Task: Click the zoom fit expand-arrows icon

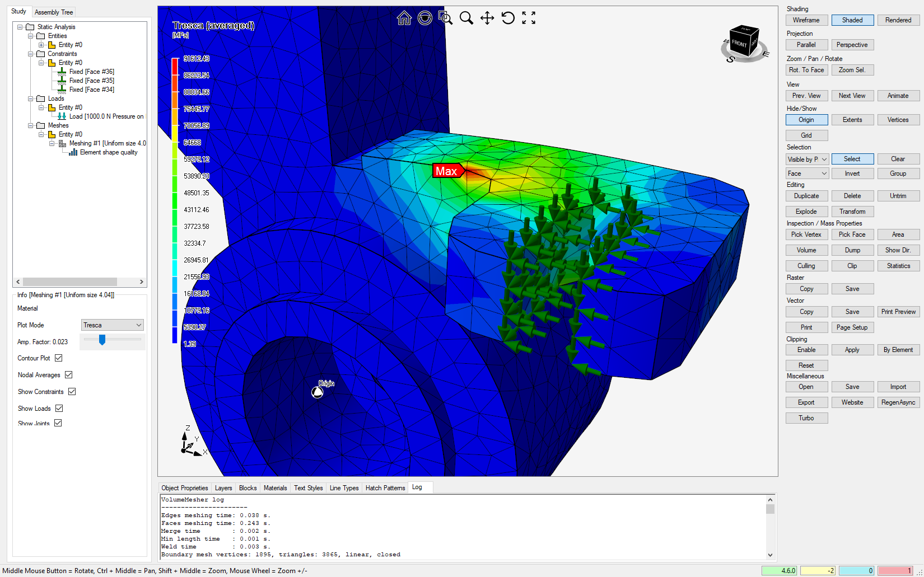Action: pyautogui.click(x=529, y=18)
